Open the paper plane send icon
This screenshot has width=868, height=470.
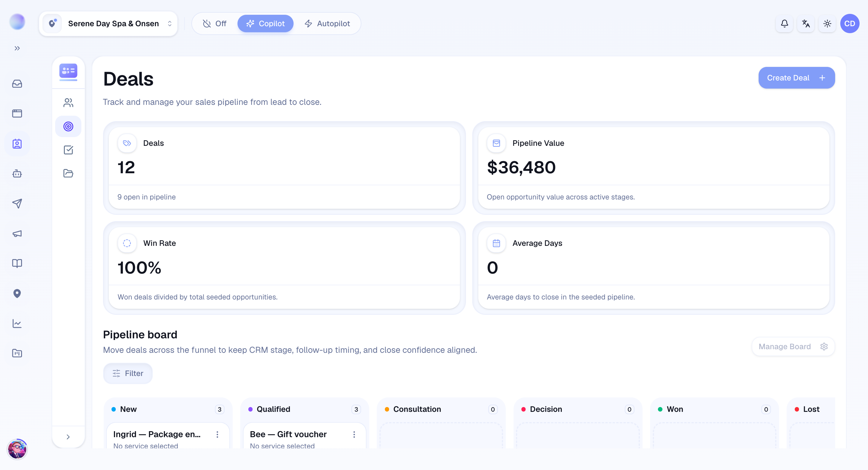coord(17,203)
